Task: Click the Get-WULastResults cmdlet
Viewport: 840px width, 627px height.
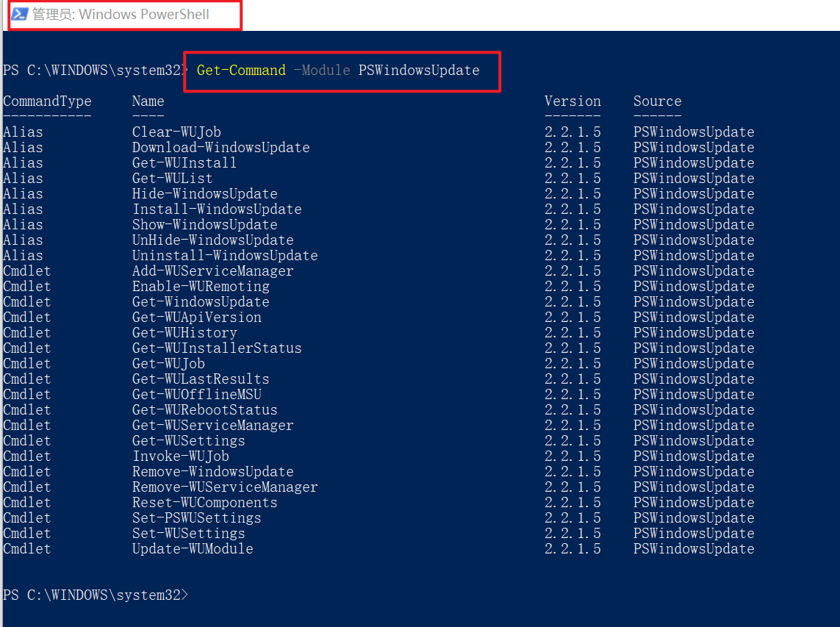Action: [x=201, y=379]
